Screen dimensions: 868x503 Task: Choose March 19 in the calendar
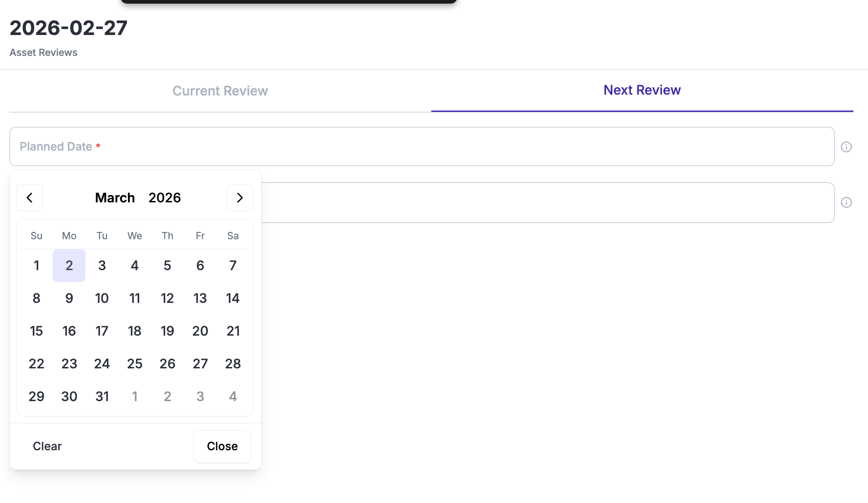click(x=167, y=331)
